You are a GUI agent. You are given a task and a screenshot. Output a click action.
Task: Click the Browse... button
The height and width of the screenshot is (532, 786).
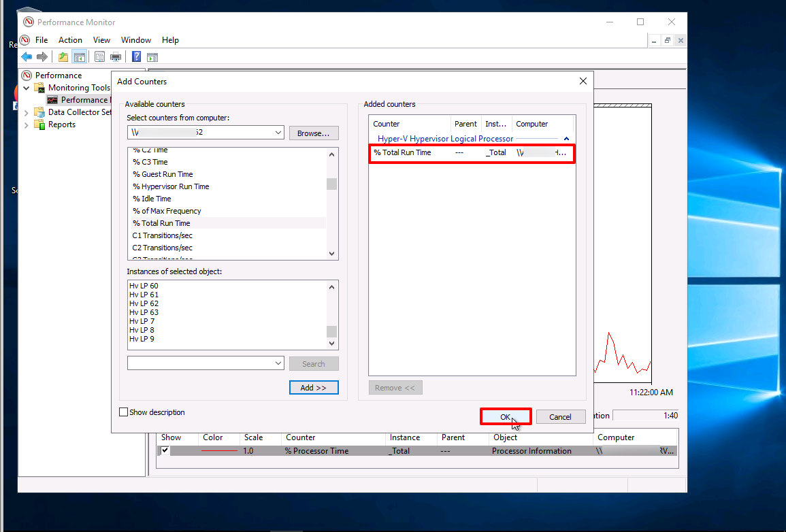coord(313,133)
